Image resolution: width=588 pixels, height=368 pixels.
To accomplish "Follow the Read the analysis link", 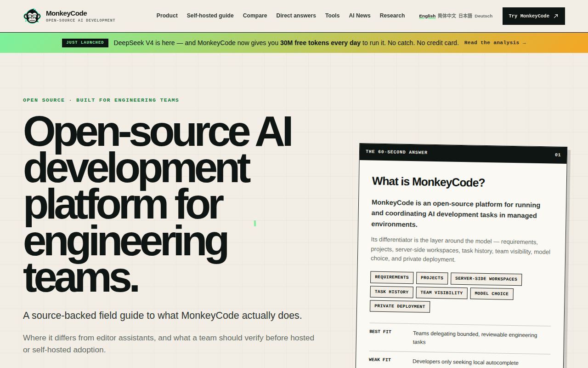I will click(495, 43).
